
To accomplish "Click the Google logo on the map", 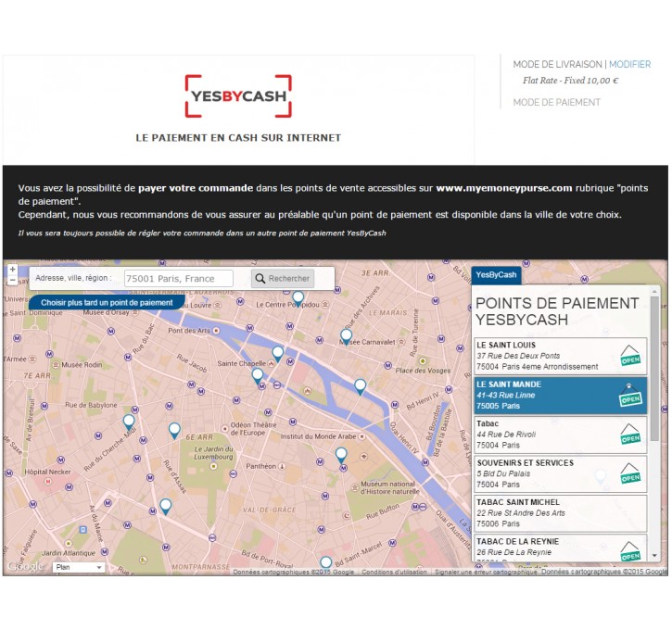I will 25,566.
